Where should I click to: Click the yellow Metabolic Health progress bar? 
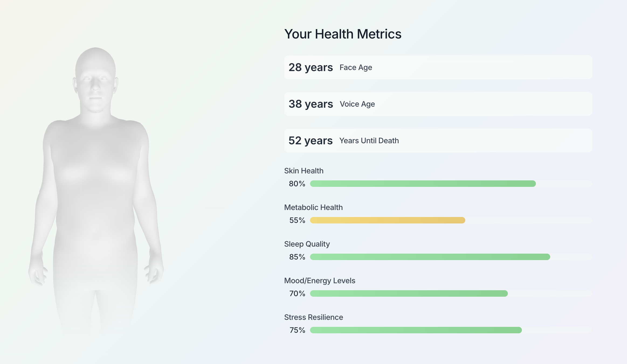pos(387,220)
